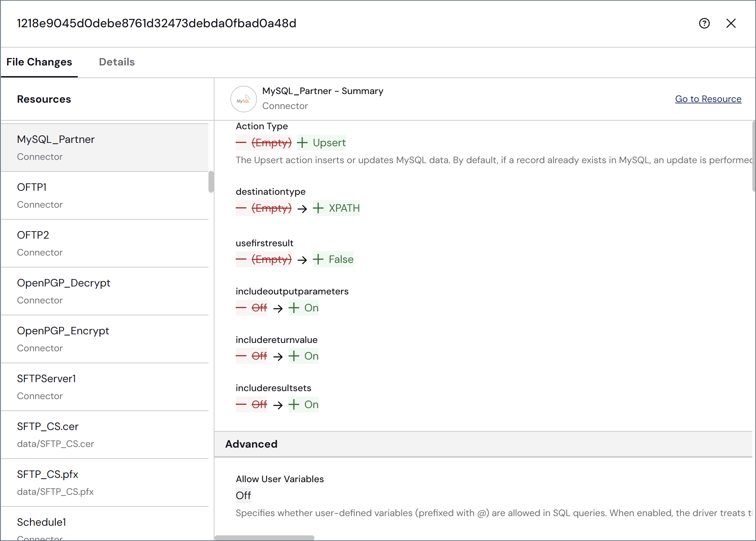Click the On value under includeoutputparameters
756x541 pixels.
click(x=304, y=308)
